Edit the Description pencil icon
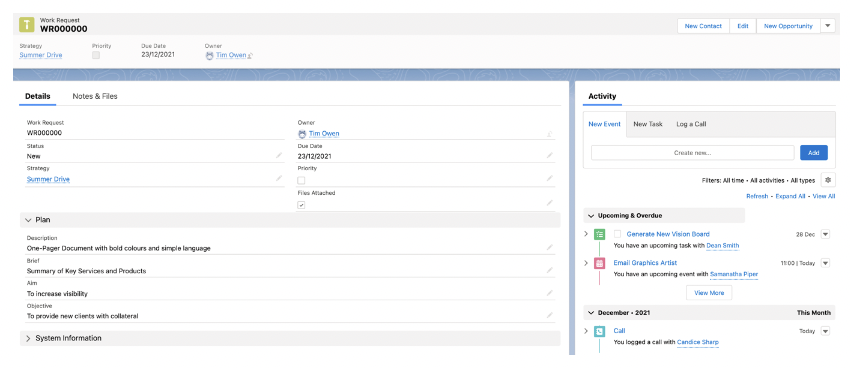Viewport: 850px width, 368px height. tap(550, 248)
